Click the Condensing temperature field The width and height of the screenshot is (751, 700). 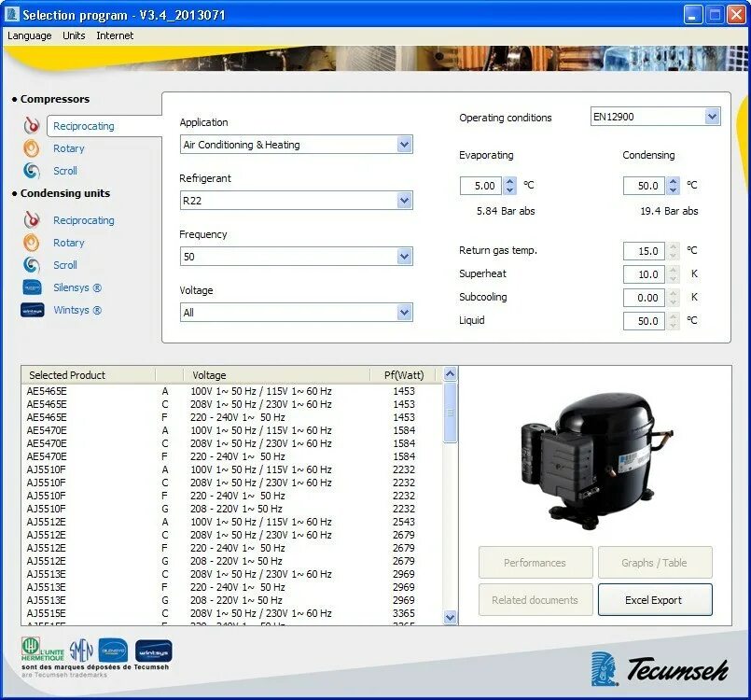645,186
